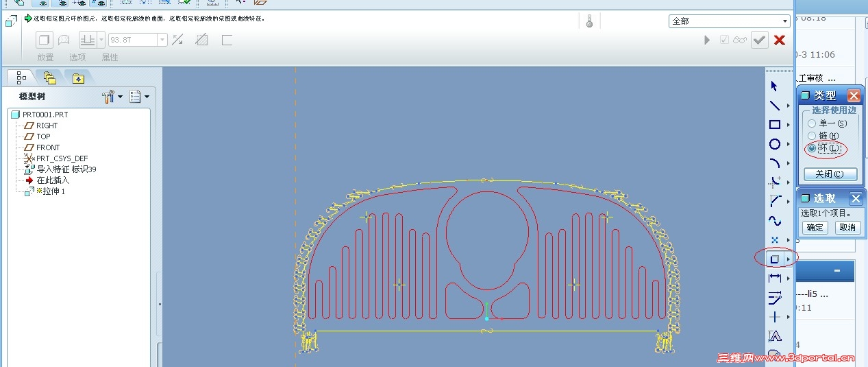Screen dimensions: 868x367
Task: Select the Rectangle sketch tool
Action: coord(775,125)
